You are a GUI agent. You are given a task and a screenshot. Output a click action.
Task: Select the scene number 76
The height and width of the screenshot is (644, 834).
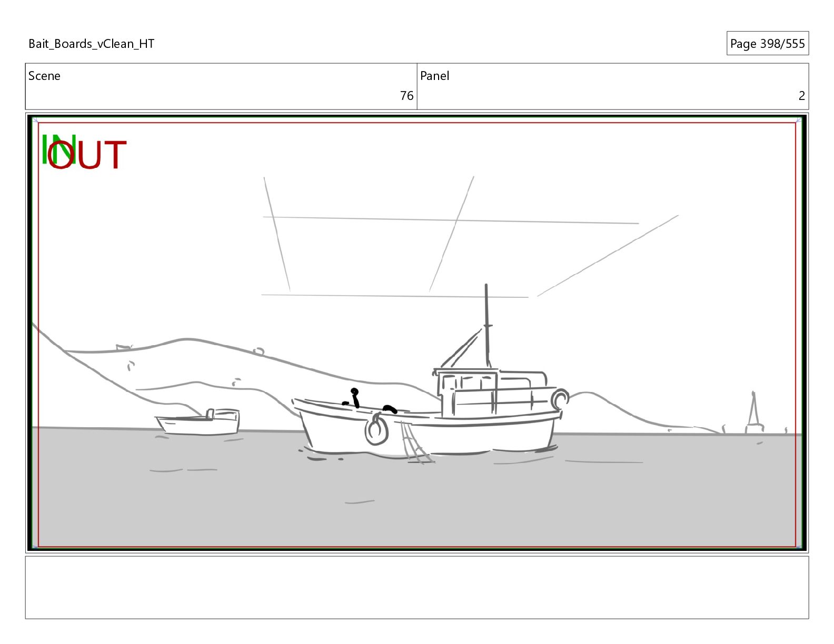[x=406, y=96]
